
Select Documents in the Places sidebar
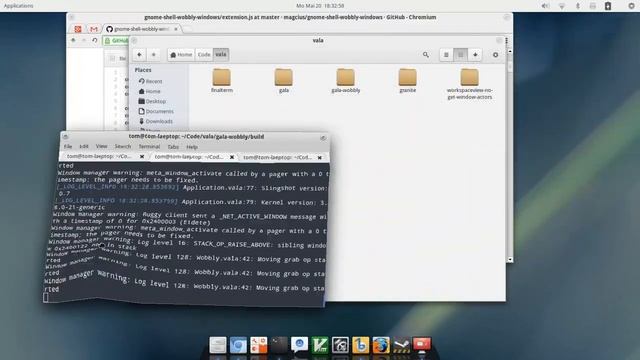(x=156, y=111)
